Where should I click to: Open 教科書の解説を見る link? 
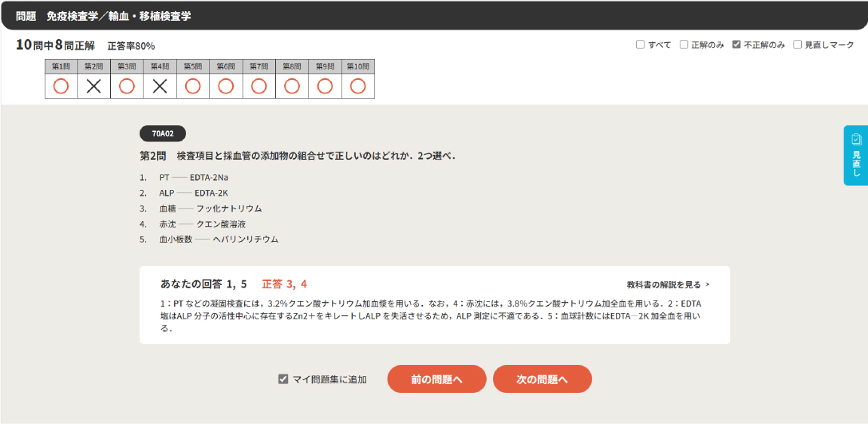[668, 284]
